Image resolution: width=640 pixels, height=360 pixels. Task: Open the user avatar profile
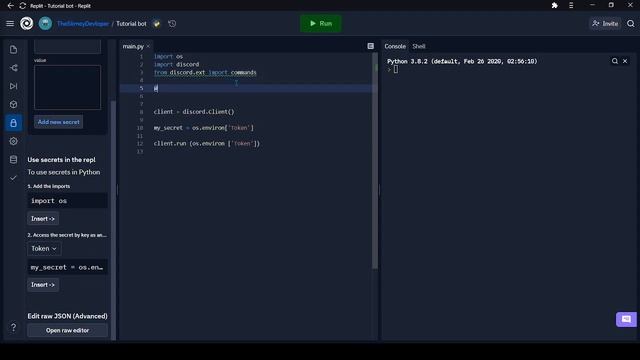point(45,24)
